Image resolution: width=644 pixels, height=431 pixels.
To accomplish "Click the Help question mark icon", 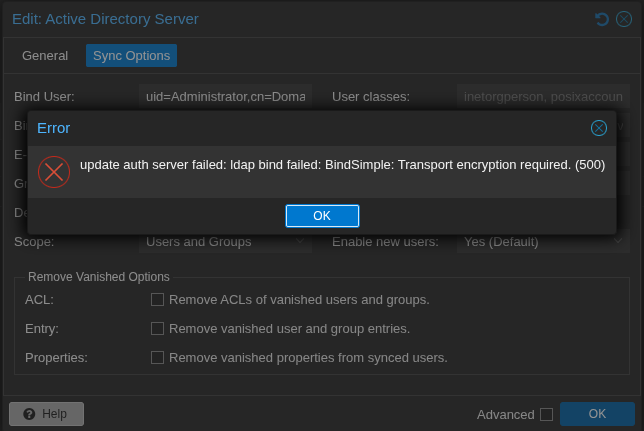I will [30, 414].
